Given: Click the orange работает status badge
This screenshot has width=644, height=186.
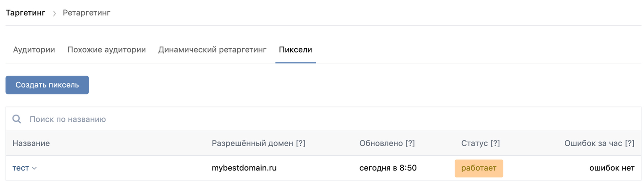Looking at the screenshot, I should (479, 168).
